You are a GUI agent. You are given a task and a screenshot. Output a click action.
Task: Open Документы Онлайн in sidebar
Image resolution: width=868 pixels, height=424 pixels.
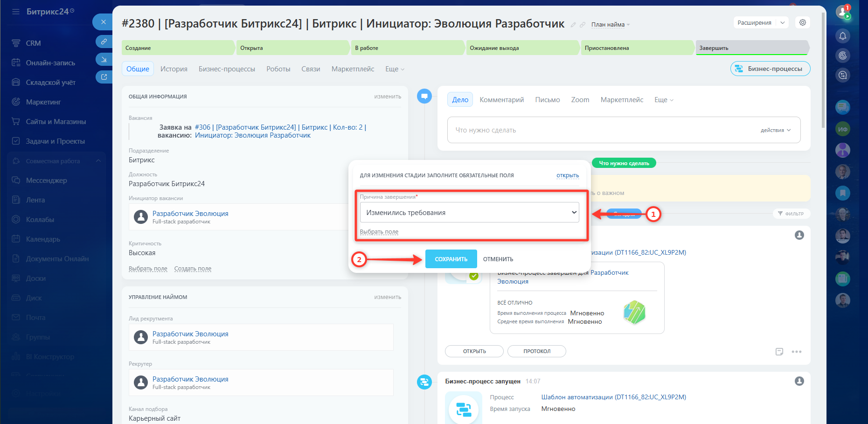[x=57, y=258]
